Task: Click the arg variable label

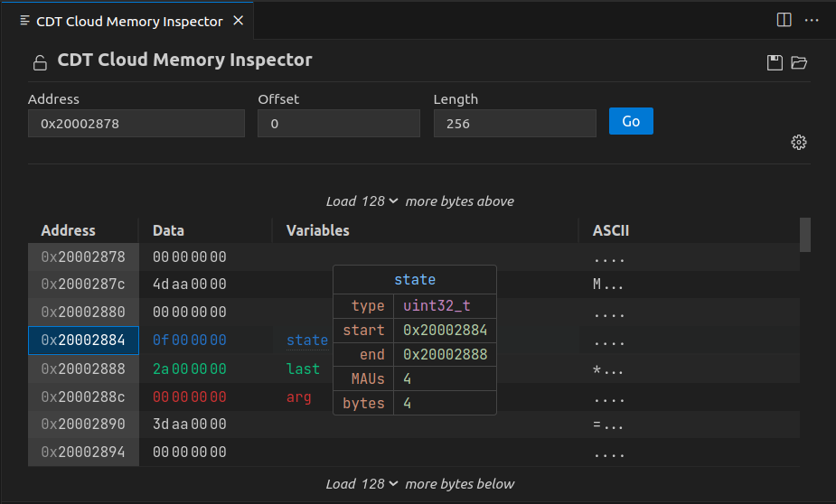Action: 298,397
